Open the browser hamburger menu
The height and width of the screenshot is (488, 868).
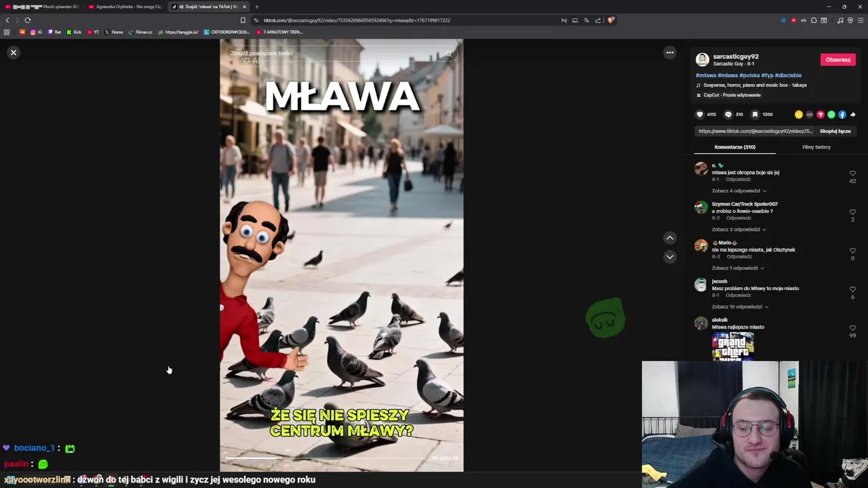point(860,20)
